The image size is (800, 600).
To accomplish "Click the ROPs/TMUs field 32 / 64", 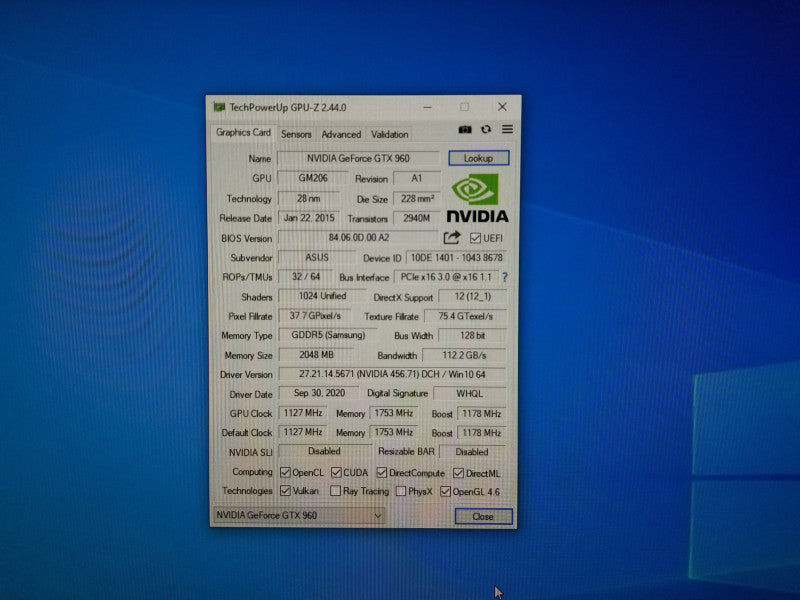I will [x=306, y=277].
